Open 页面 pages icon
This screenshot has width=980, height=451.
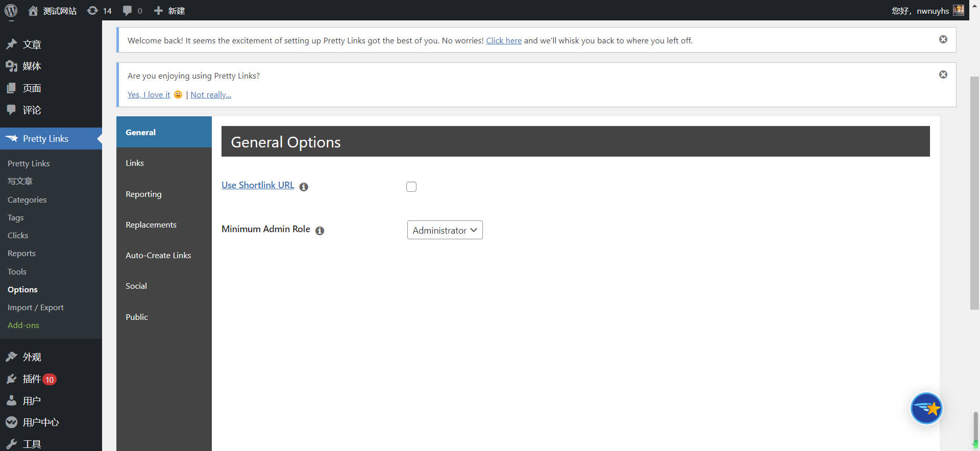pyautogui.click(x=11, y=88)
